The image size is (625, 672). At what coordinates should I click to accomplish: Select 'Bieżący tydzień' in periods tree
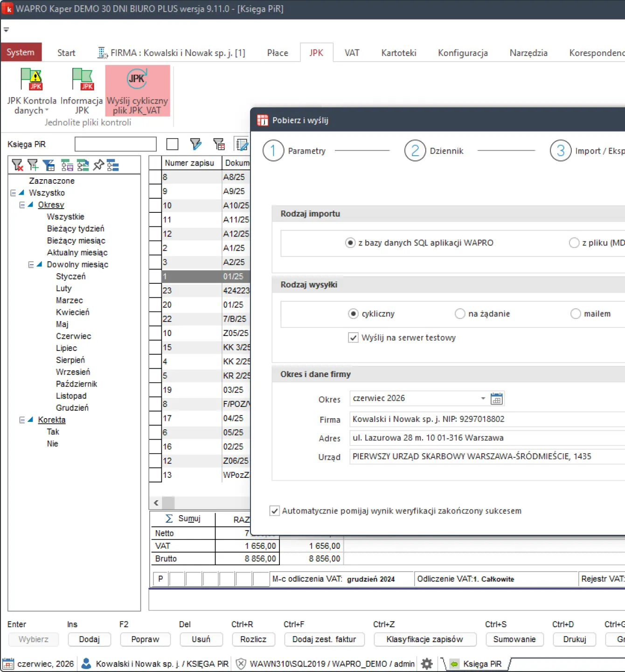click(76, 229)
